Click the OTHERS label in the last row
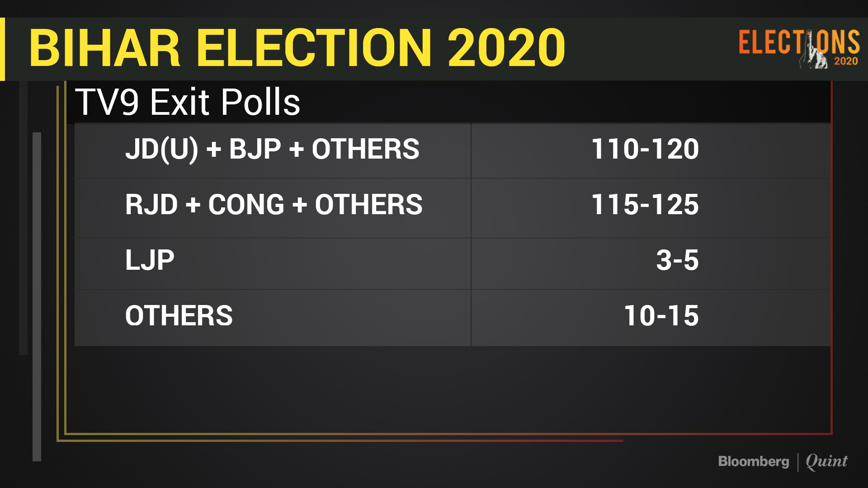 179,315
